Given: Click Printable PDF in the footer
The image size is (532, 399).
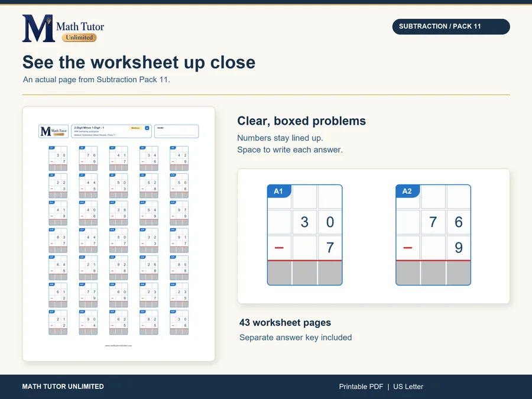Looking at the screenshot, I should (x=361, y=387).
